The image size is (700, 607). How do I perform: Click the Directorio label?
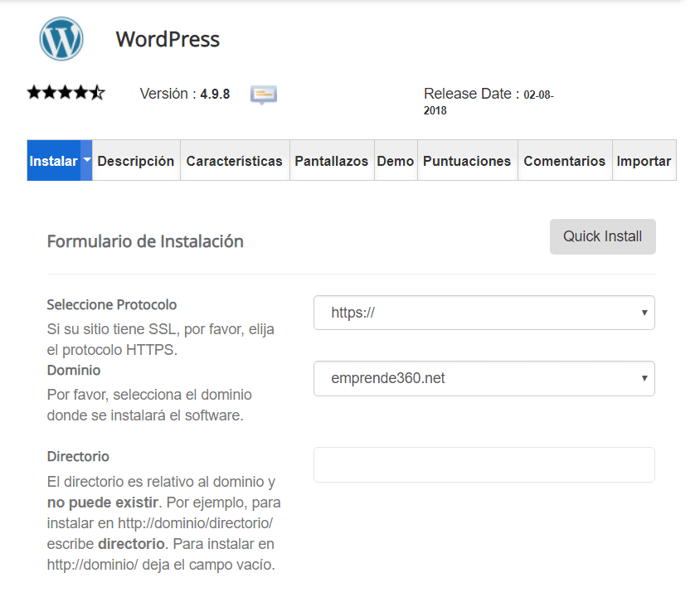tap(78, 457)
